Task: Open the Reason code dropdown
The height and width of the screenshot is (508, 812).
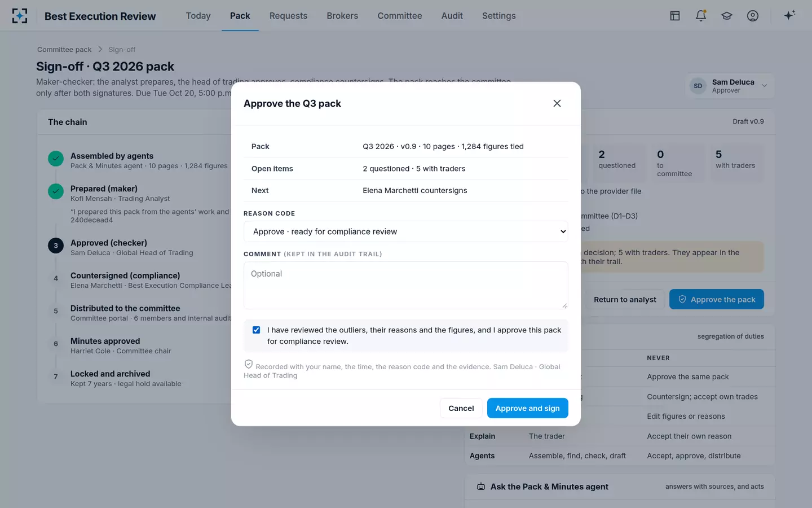Action: pos(406,231)
